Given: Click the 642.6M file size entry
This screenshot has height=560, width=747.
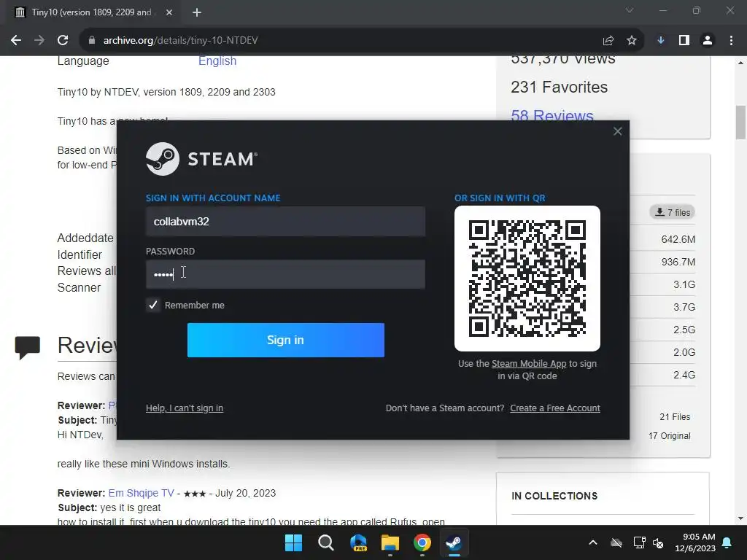Looking at the screenshot, I should click(678, 239).
